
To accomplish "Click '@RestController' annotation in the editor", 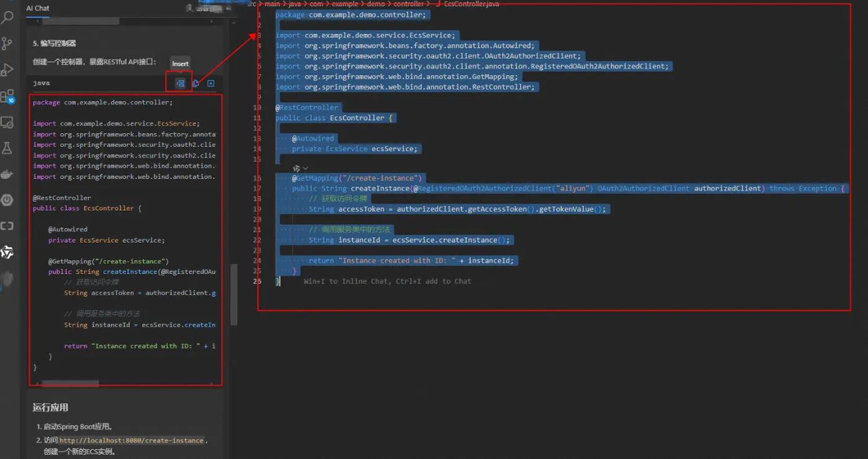I will tap(307, 107).
